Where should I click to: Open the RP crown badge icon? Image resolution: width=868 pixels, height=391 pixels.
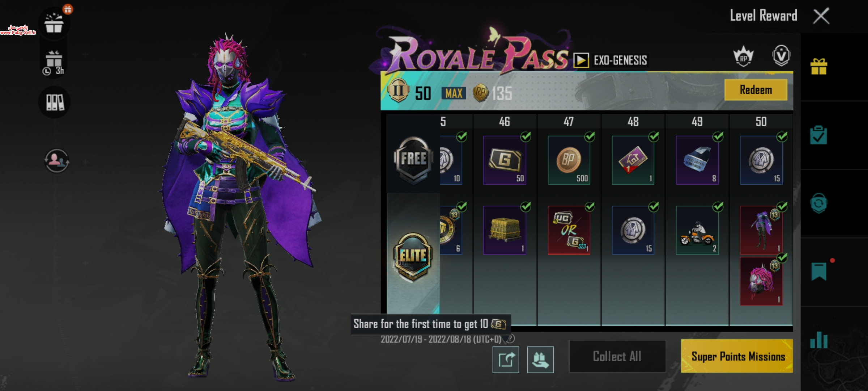tap(743, 57)
